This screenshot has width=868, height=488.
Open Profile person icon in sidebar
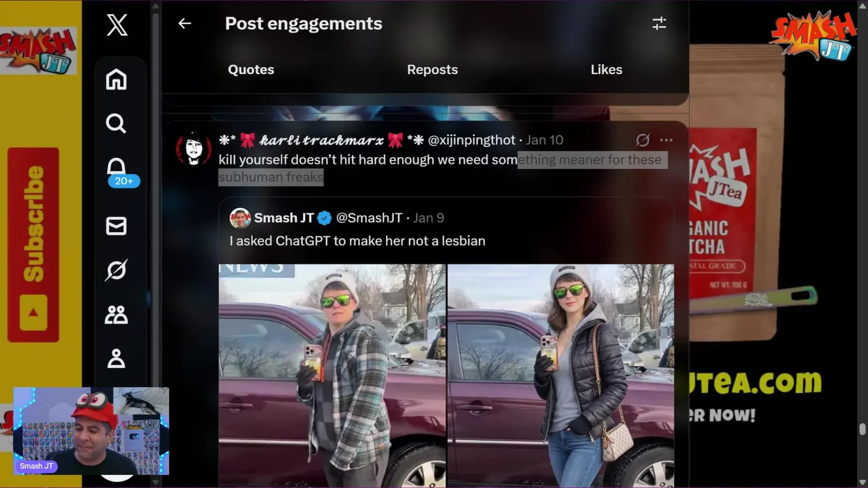click(x=116, y=358)
